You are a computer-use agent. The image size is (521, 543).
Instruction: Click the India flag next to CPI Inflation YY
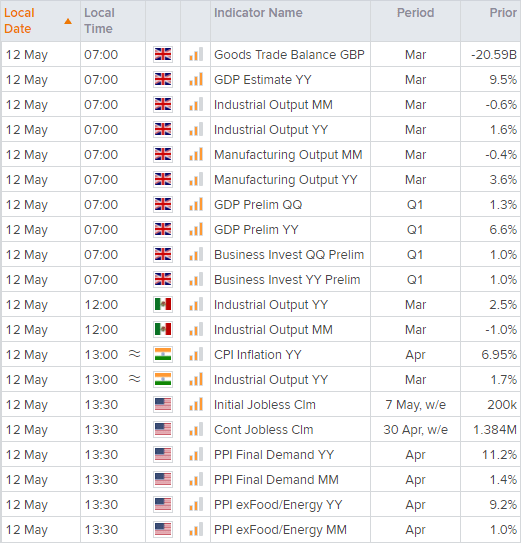point(163,354)
